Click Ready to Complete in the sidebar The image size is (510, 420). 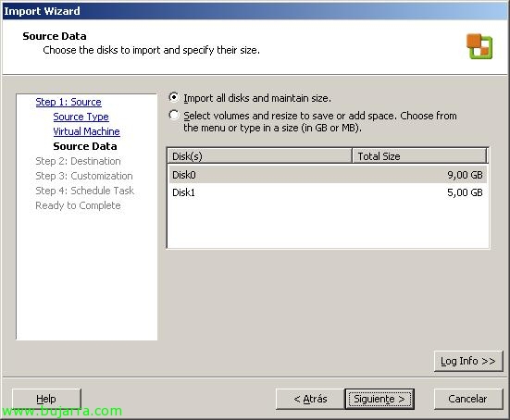click(78, 205)
